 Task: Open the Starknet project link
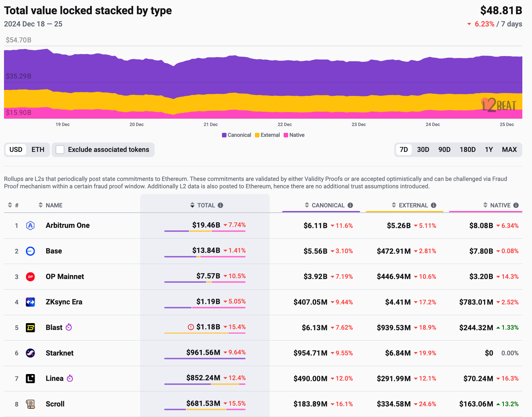(x=60, y=353)
